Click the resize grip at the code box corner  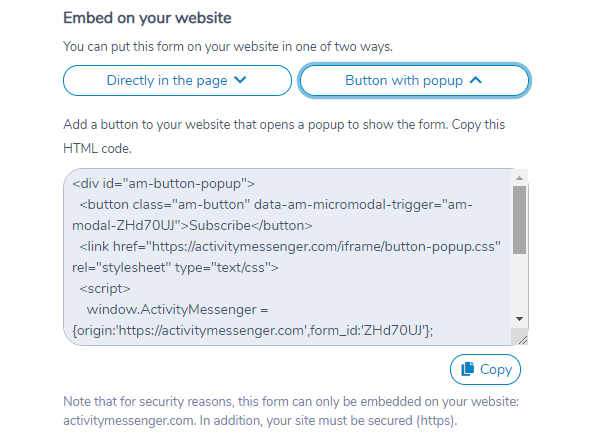(x=522, y=339)
